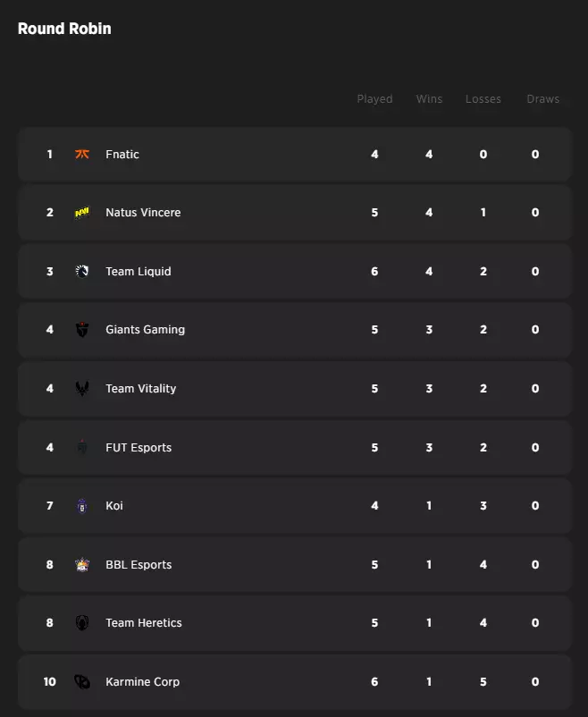Open the Fnatic team name link

(x=122, y=155)
